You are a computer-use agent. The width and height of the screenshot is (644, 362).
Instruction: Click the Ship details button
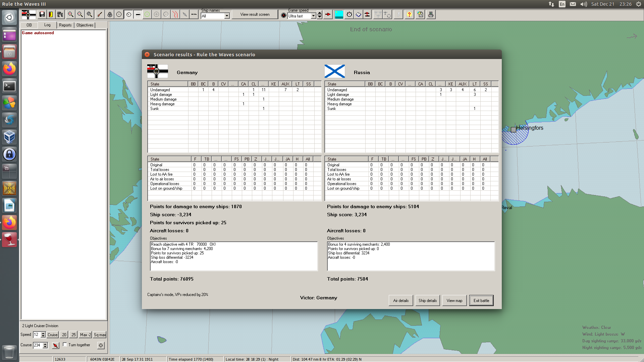coord(428,301)
